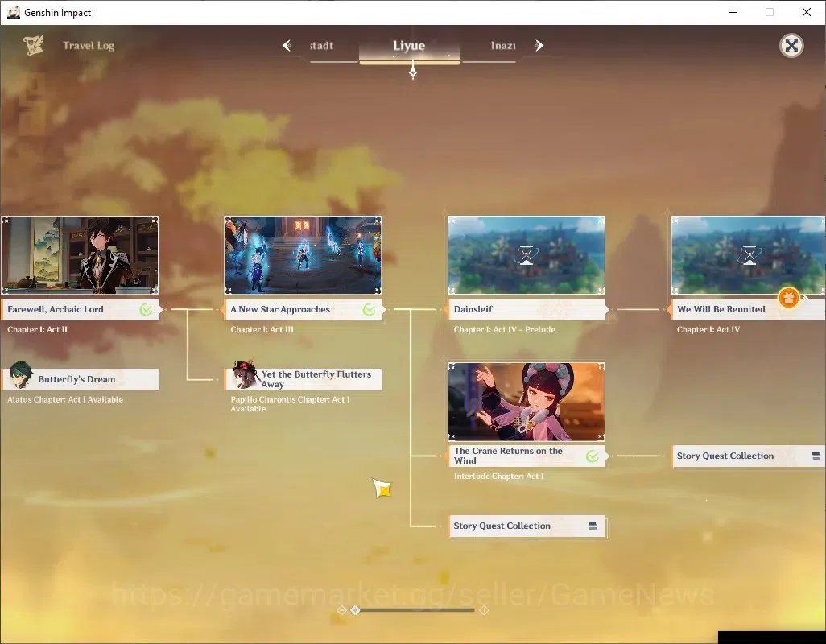Click Papilio Charontis Chapter: Act I Available text
Viewport: 826px width, 644px height.
click(291, 404)
